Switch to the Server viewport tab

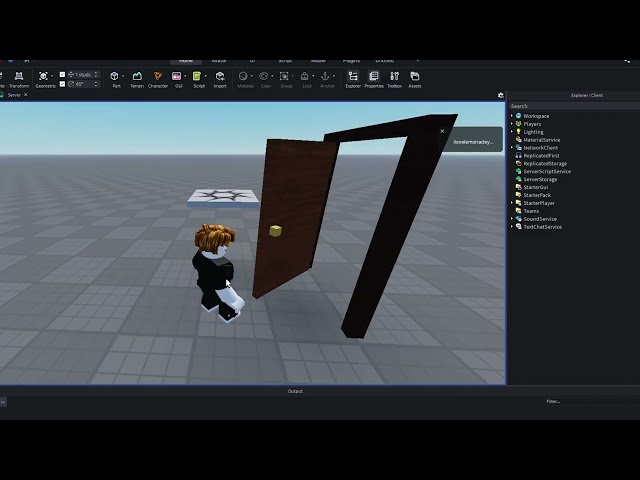14,95
